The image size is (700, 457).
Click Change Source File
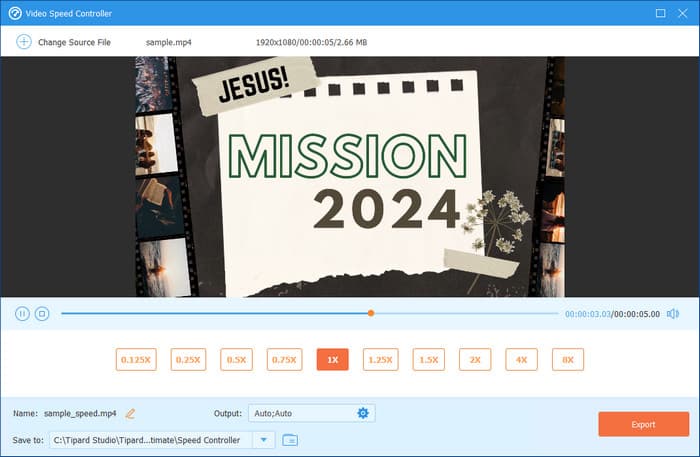click(74, 42)
